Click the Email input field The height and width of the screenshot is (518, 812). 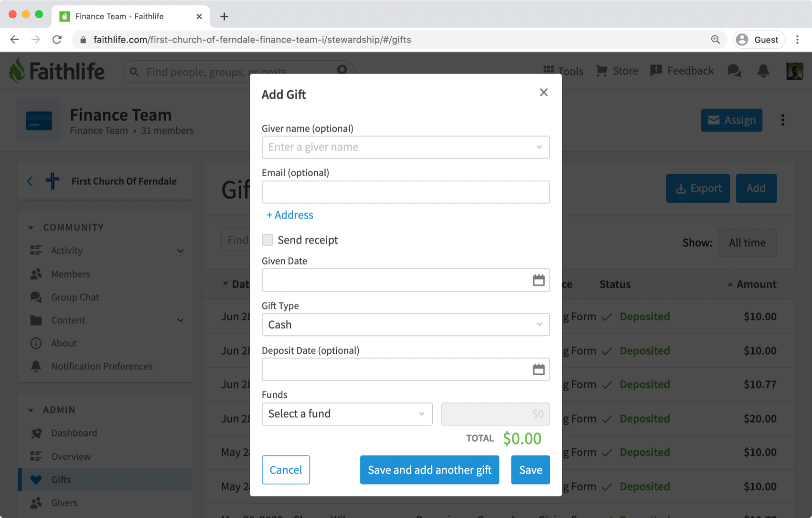(x=406, y=192)
